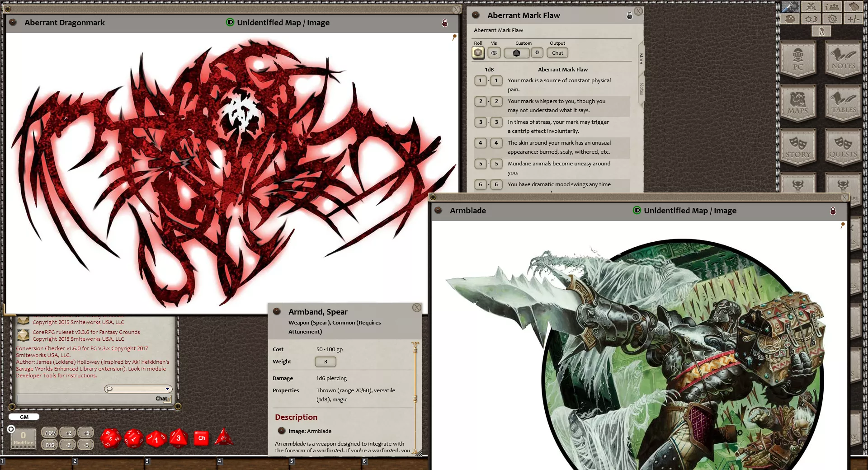Roll the red d6 die

click(x=201, y=438)
